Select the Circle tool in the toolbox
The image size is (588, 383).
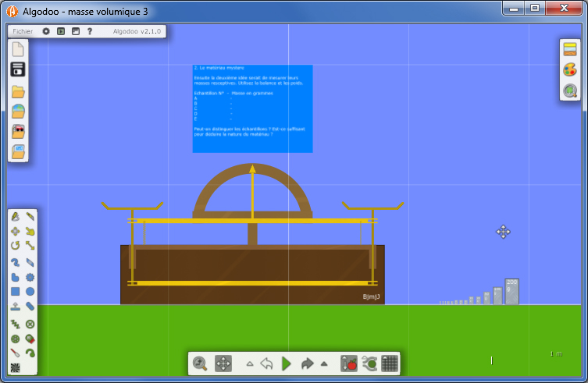pyautogui.click(x=30, y=292)
